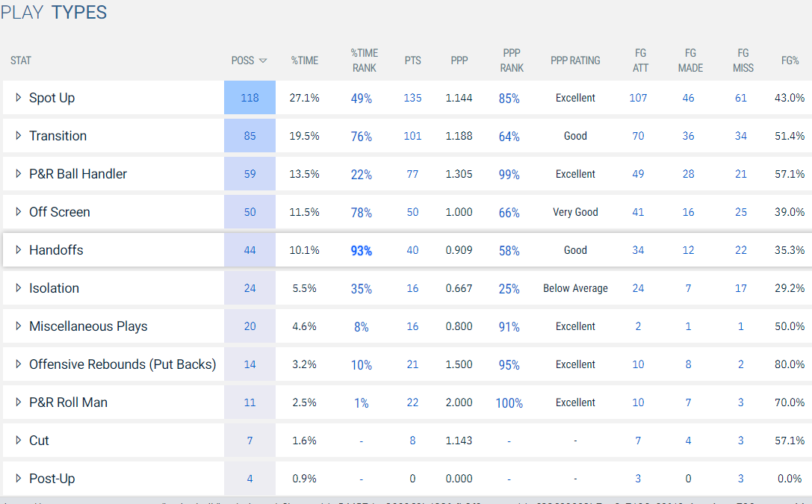Click Post-Up possessions value 4
Image resolution: width=812 pixels, height=504 pixels.
250,479
